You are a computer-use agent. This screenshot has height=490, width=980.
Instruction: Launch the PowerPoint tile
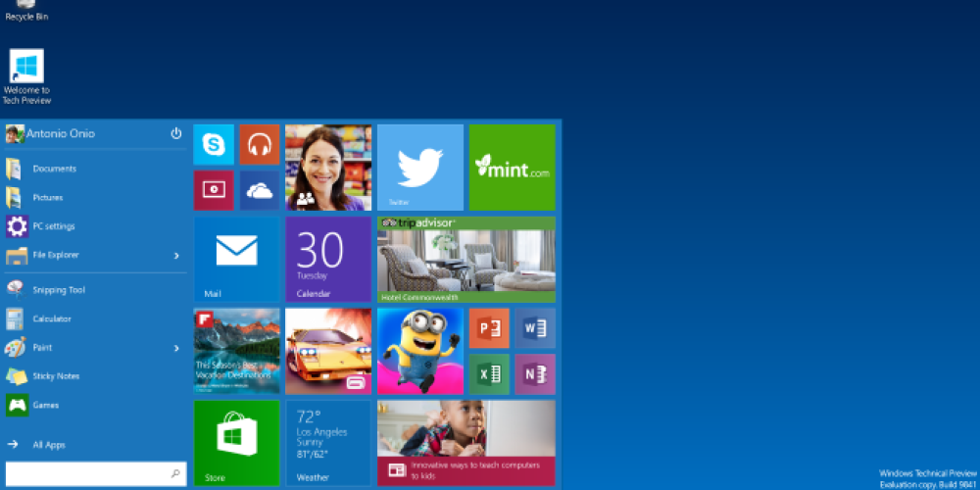click(489, 328)
